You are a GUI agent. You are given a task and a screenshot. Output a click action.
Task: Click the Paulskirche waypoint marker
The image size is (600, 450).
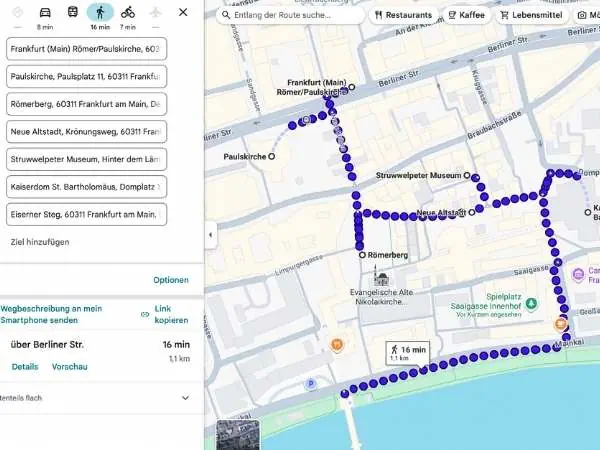(271, 156)
